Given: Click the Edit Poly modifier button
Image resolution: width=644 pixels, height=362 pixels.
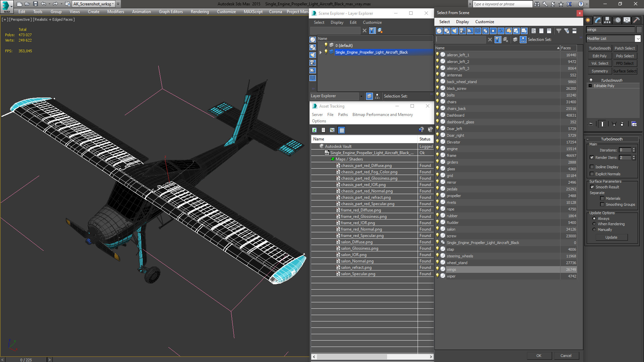Looking at the screenshot, I should [x=599, y=56].
